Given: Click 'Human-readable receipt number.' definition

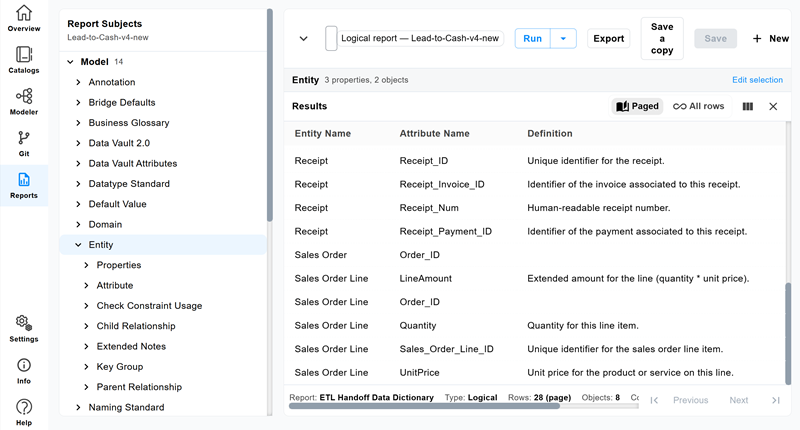Looking at the screenshot, I should (x=598, y=208).
